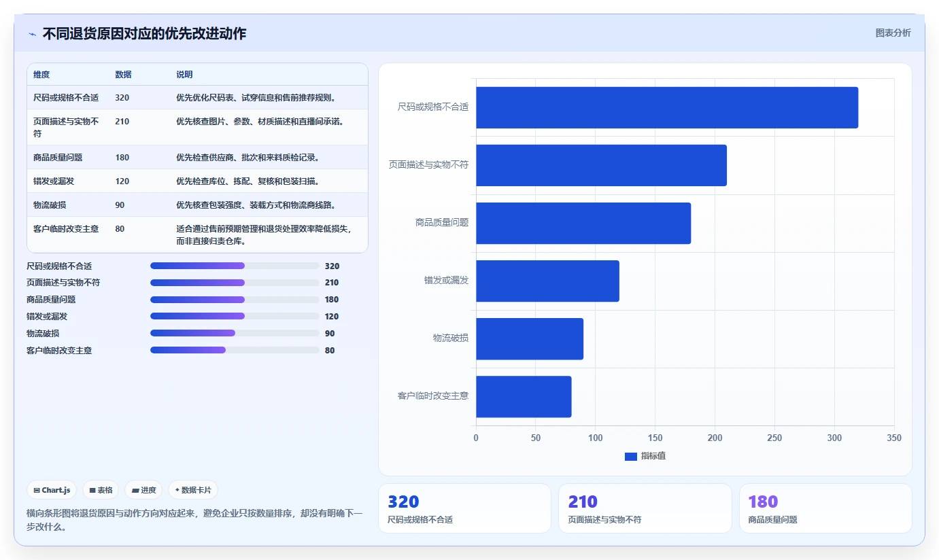Click the chart y-axis label 物流破损

tap(451, 338)
